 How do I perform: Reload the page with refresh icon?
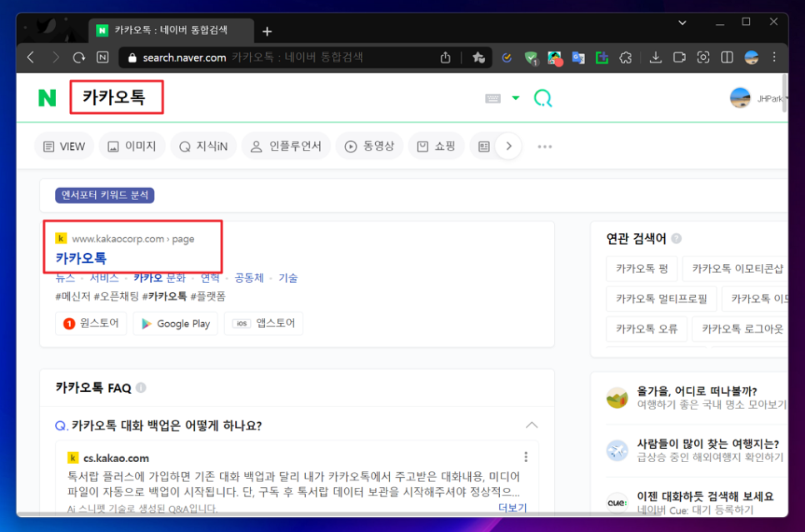pyautogui.click(x=78, y=57)
